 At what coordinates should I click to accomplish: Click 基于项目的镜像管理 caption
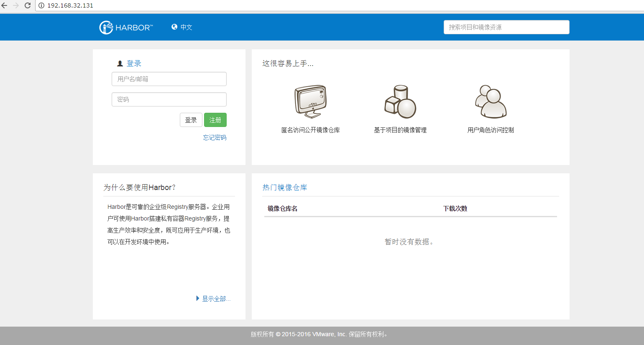pyautogui.click(x=400, y=130)
